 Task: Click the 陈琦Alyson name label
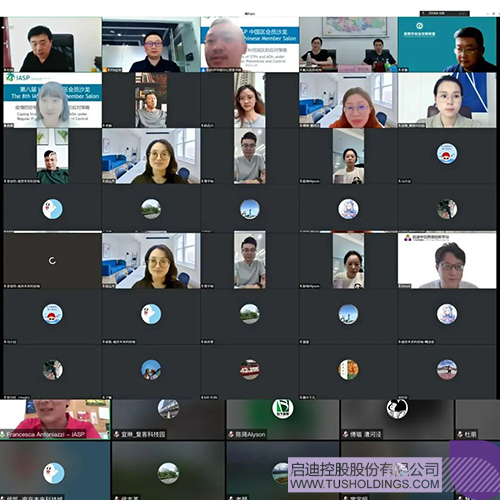[250, 434]
